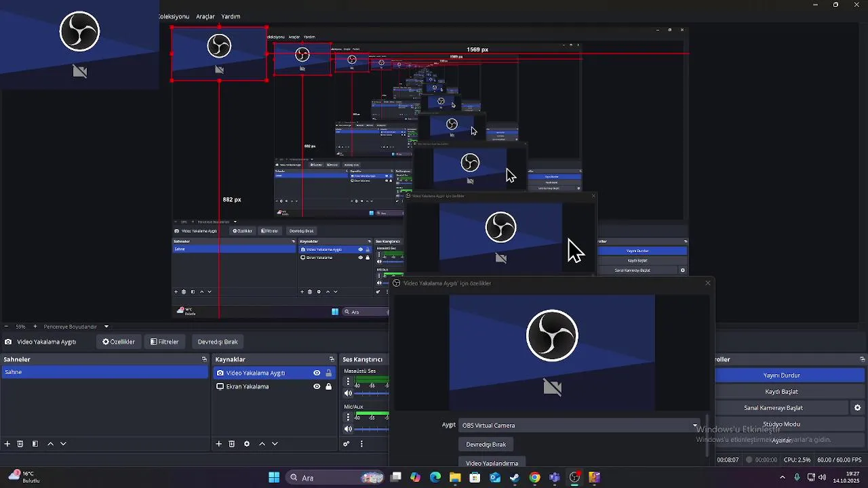Screen dimensions: 868x488
Task: Click Devredışı Bırak in the source toolbar
Action: click(218, 342)
